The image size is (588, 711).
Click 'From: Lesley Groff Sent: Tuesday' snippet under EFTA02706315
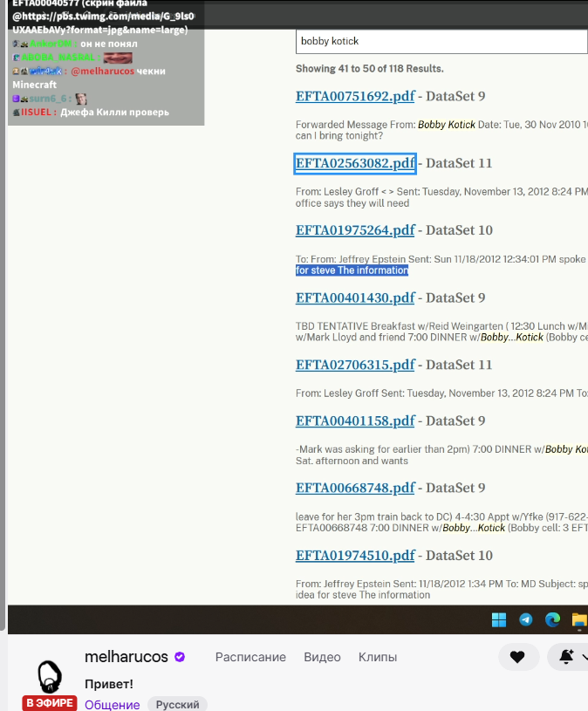[441, 393]
